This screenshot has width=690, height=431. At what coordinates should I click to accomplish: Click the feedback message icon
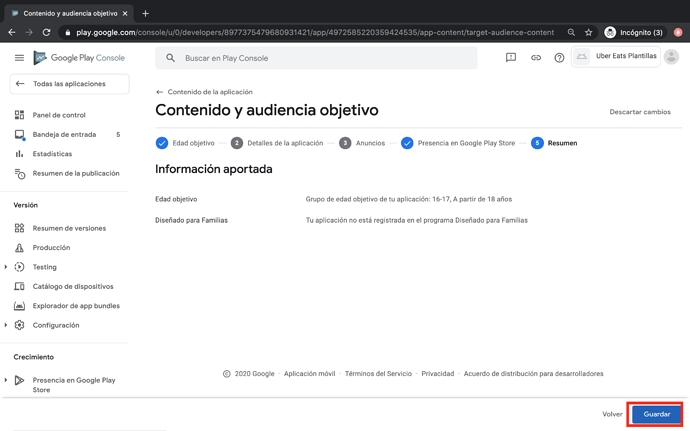(511, 58)
